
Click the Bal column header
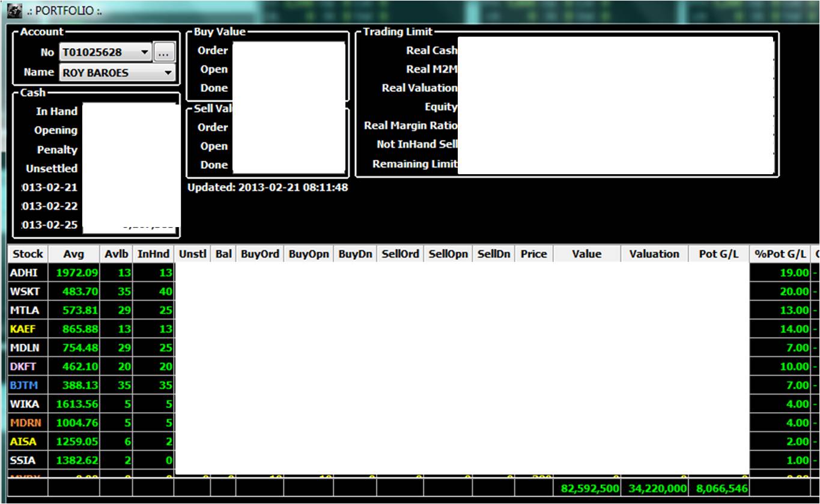[224, 254]
